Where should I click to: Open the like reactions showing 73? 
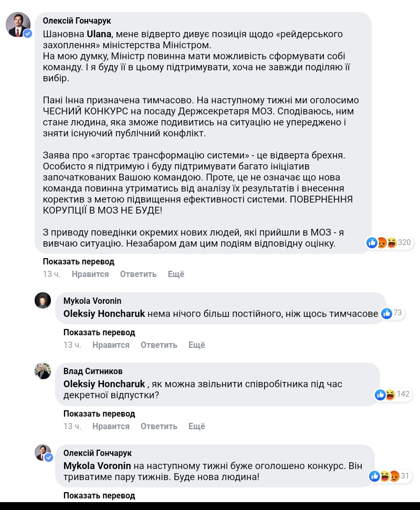tap(392, 313)
